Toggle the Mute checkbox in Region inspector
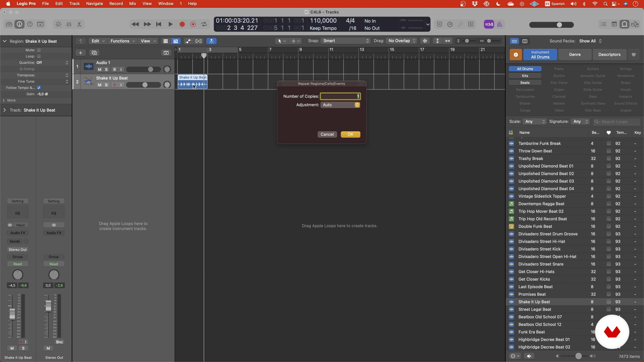The height and width of the screenshot is (362, 644). coord(39,50)
